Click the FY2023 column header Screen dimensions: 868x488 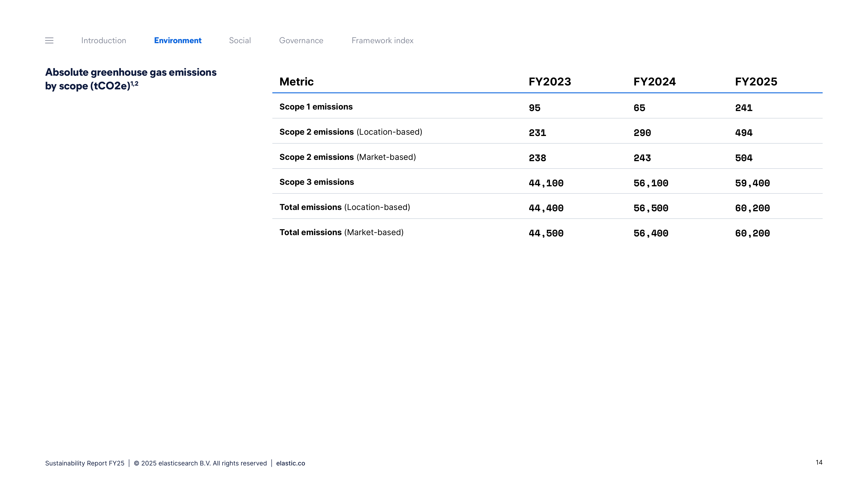pyautogui.click(x=550, y=82)
